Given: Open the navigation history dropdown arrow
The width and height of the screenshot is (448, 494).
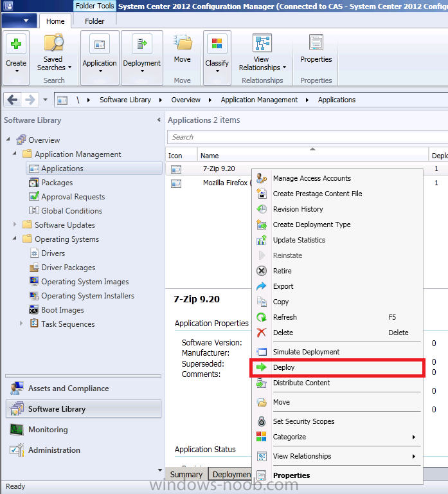Looking at the screenshot, I should (46, 100).
